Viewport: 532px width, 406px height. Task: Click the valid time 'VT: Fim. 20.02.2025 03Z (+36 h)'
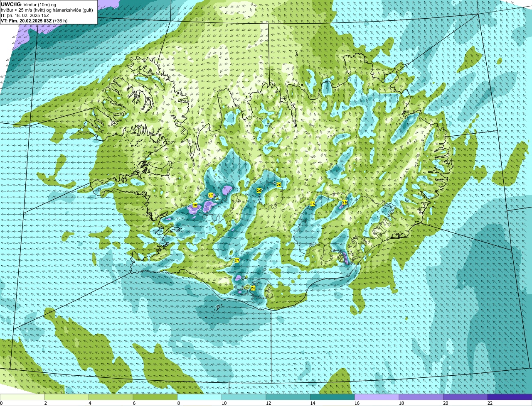(x=34, y=21)
